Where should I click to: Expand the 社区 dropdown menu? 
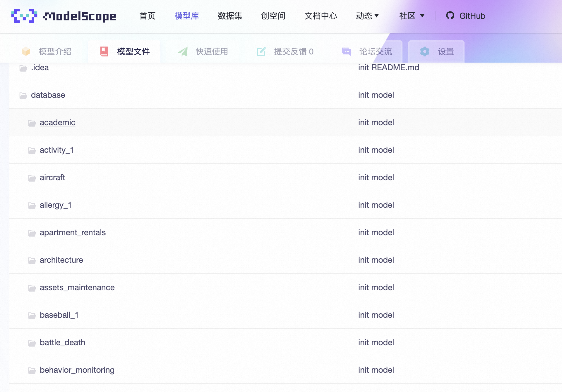412,16
